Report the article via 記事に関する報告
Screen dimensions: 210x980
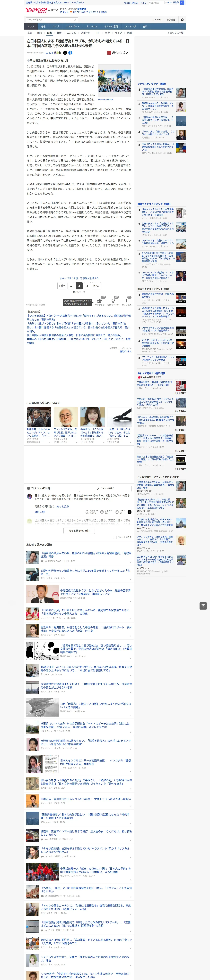(x=36, y=305)
